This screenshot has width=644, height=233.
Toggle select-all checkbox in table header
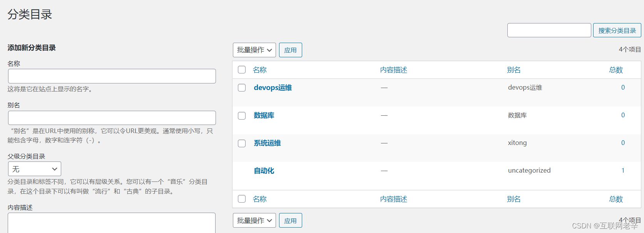[242, 70]
